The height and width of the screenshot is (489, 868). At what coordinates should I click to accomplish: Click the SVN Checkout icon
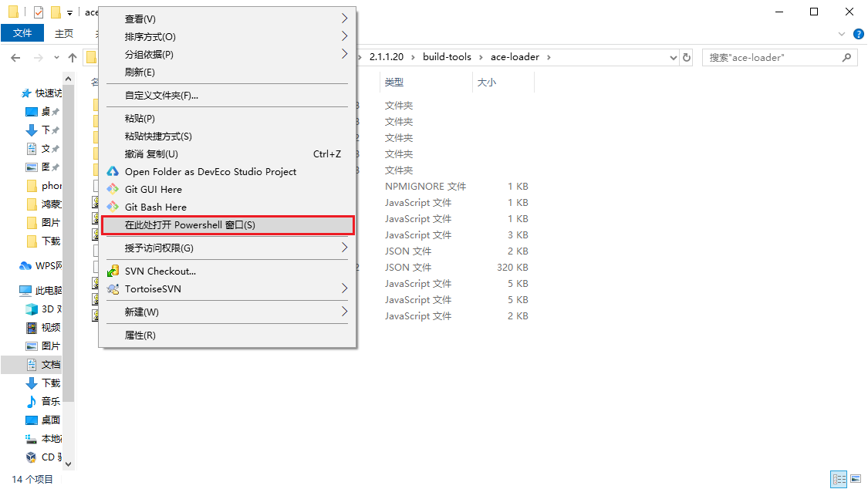pyautogui.click(x=113, y=271)
